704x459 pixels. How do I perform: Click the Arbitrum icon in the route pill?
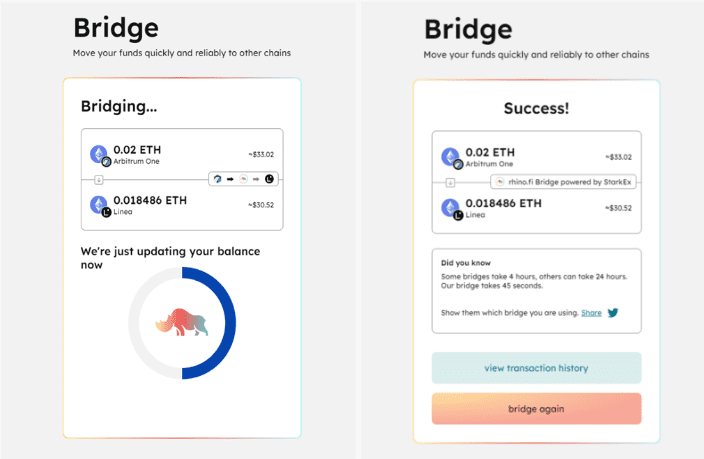[218, 179]
